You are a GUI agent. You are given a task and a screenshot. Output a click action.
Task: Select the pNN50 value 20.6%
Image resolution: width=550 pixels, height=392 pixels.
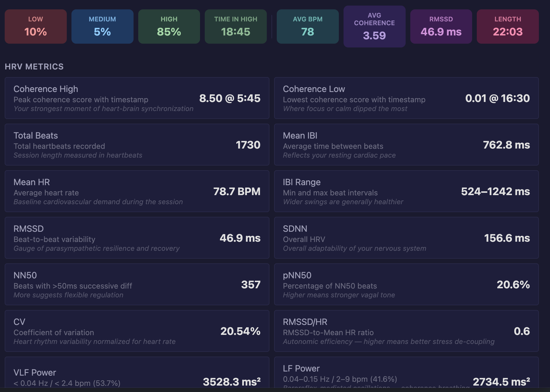[x=513, y=284]
